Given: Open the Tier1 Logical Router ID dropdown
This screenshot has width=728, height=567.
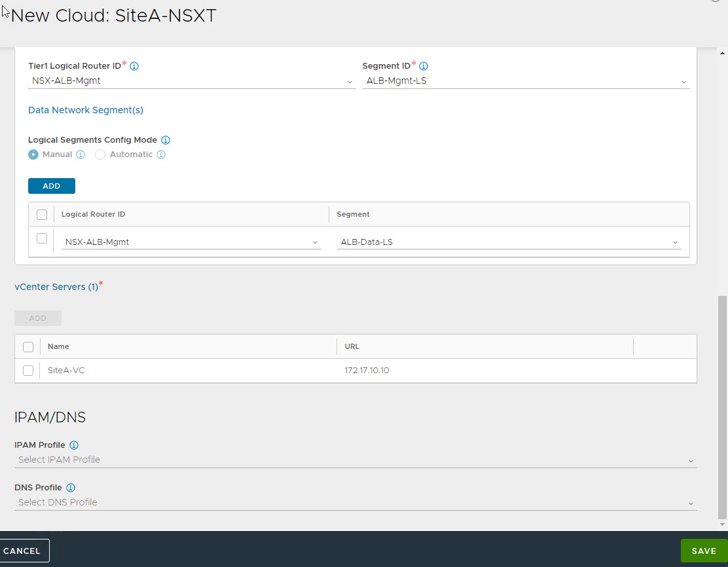Looking at the screenshot, I should click(192, 81).
